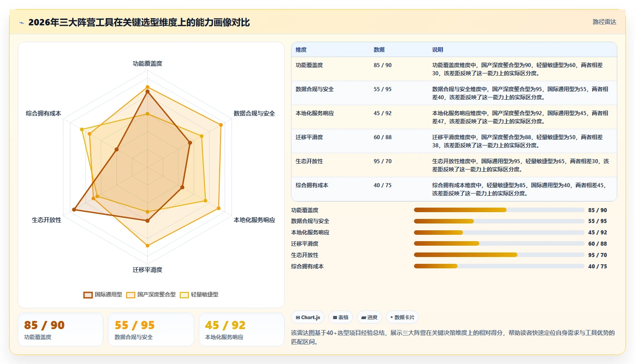This screenshot has height=364, width=635.
Task: Click the footer note starting 该雷达图基于40+
Action: (x=453, y=337)
